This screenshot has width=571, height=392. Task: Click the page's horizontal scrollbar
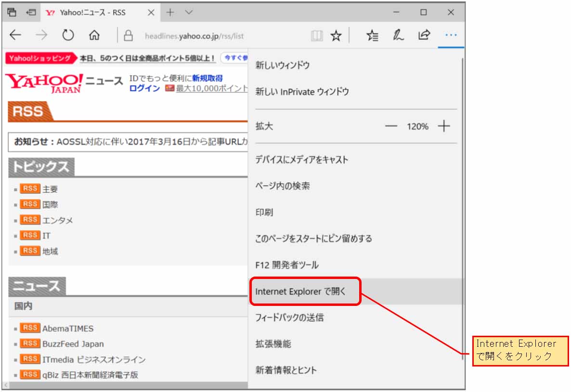pos(128,385)
